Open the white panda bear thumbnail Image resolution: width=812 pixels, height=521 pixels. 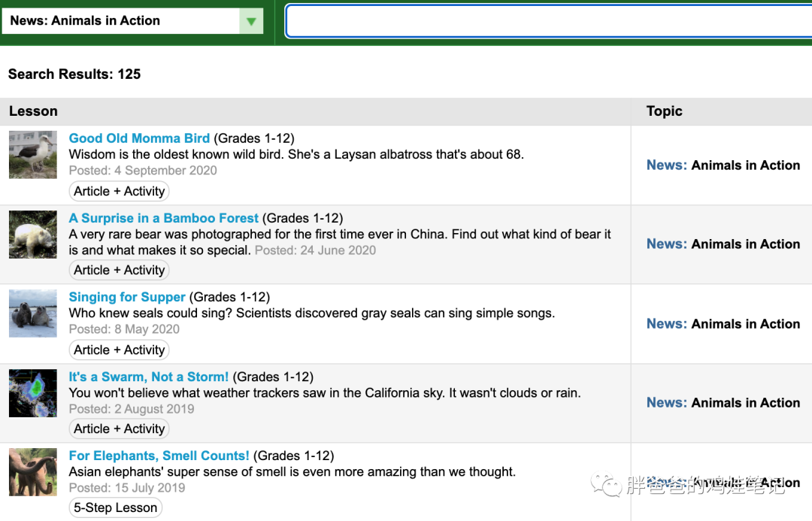coord(33,235)
